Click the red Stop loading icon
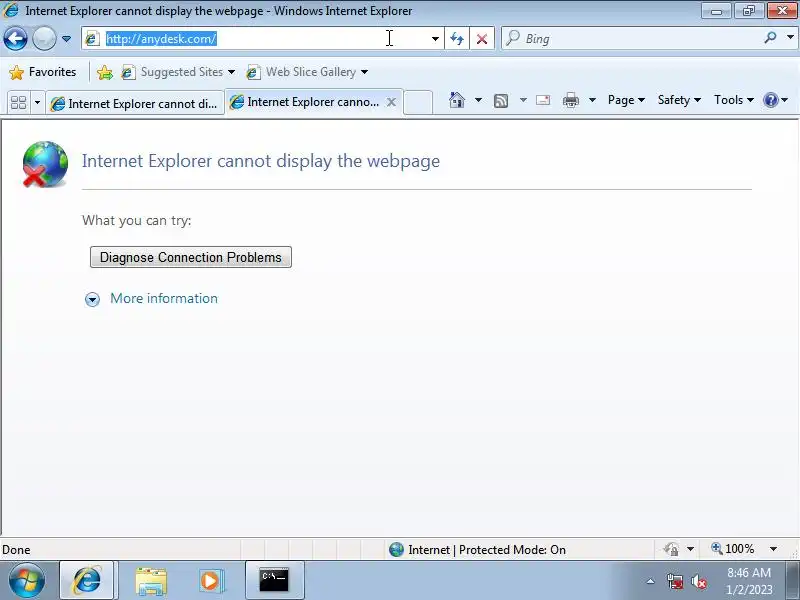The image size is (800, 600). pos(482,39)
